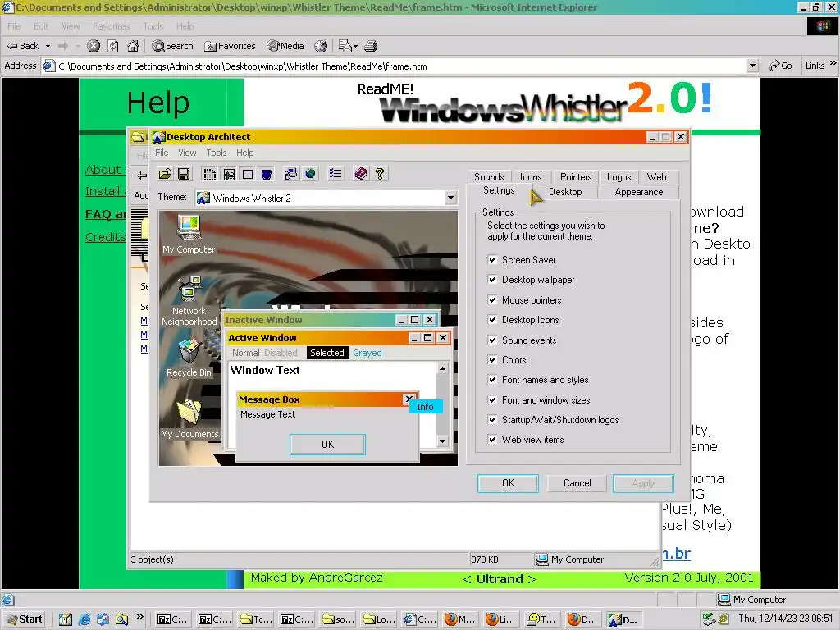Screen dimensions: 840x630
Task: Click the blue recycle bin toolbar icon
Action: click(267, 174)
